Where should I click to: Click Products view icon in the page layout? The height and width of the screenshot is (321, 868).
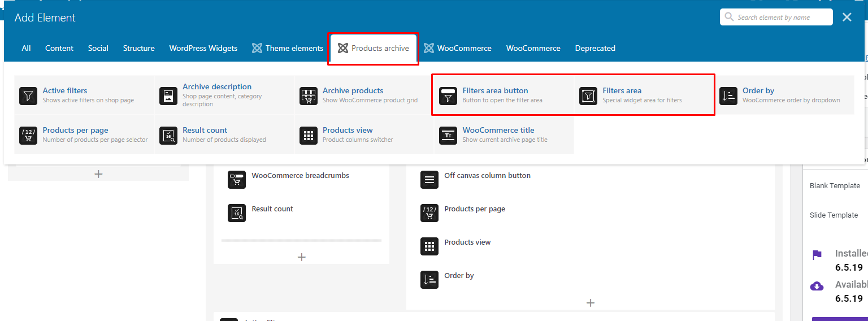pos(429,246)
